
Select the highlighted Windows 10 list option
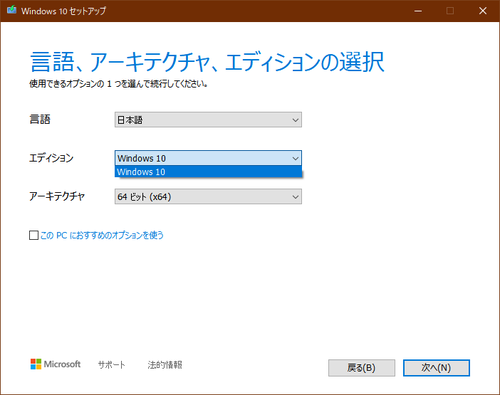click(x=208, y=172)
